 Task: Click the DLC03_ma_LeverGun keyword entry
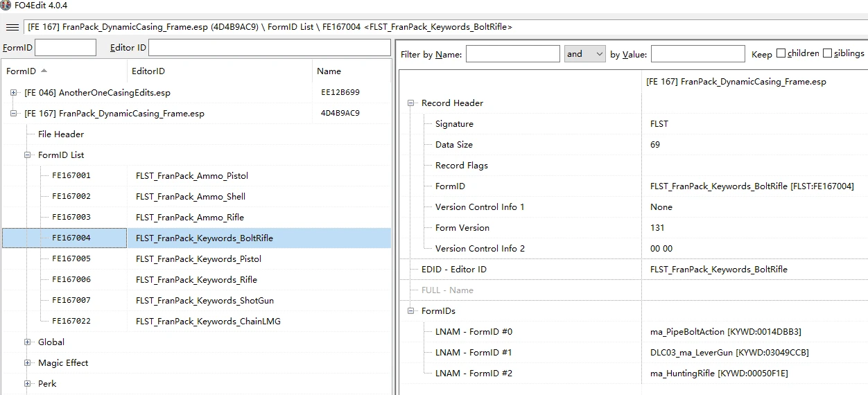(729, 352)
